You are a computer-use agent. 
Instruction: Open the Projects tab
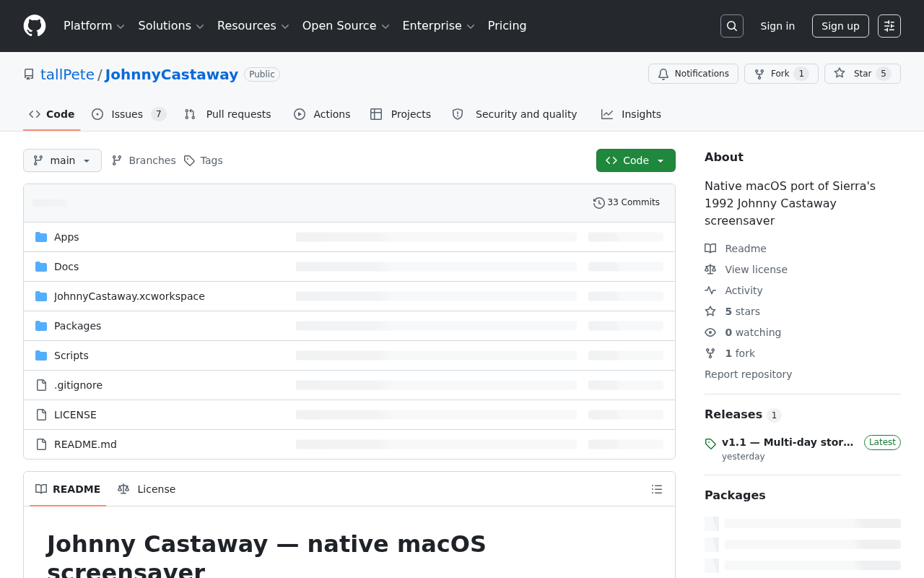(x=401, y=114)
